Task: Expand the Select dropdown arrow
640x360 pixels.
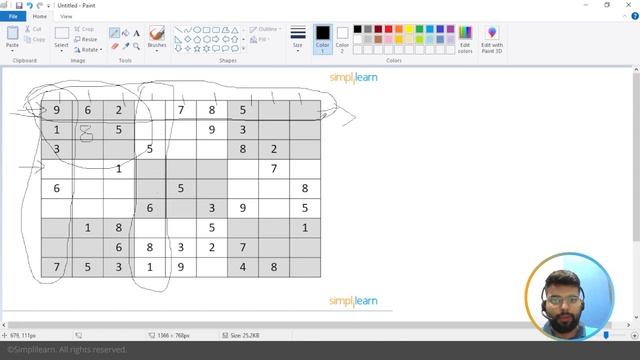Action: (x=61, y=51)
